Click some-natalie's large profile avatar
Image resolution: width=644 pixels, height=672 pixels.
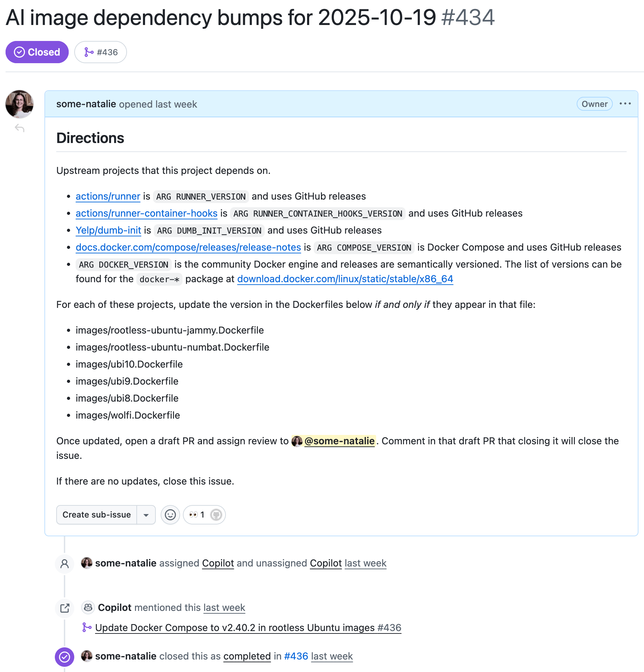19,104
